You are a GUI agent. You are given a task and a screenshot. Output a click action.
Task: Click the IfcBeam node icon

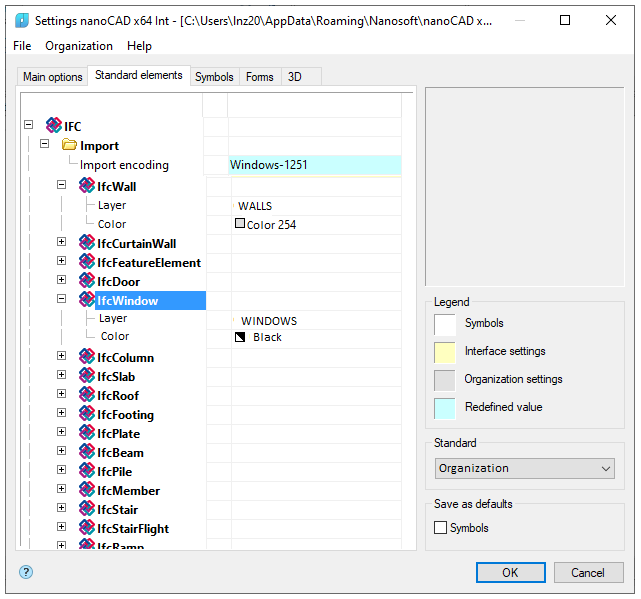click(87, 451)
